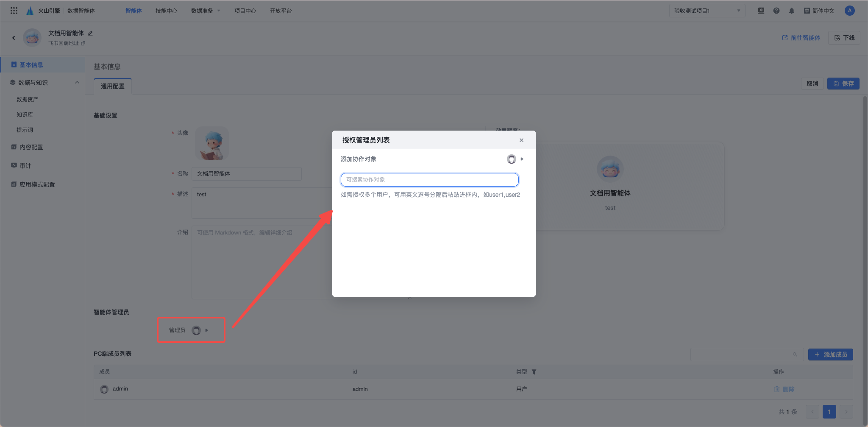Close the 授权管理员列表 dialog
The width and height of the screenshot is (868, 427).
coord(521,140)
